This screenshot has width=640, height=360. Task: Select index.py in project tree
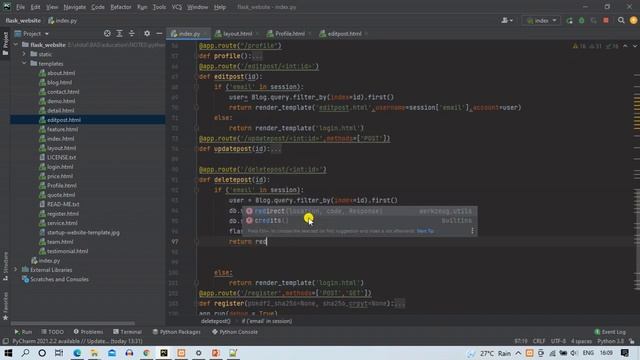point(49,261)
